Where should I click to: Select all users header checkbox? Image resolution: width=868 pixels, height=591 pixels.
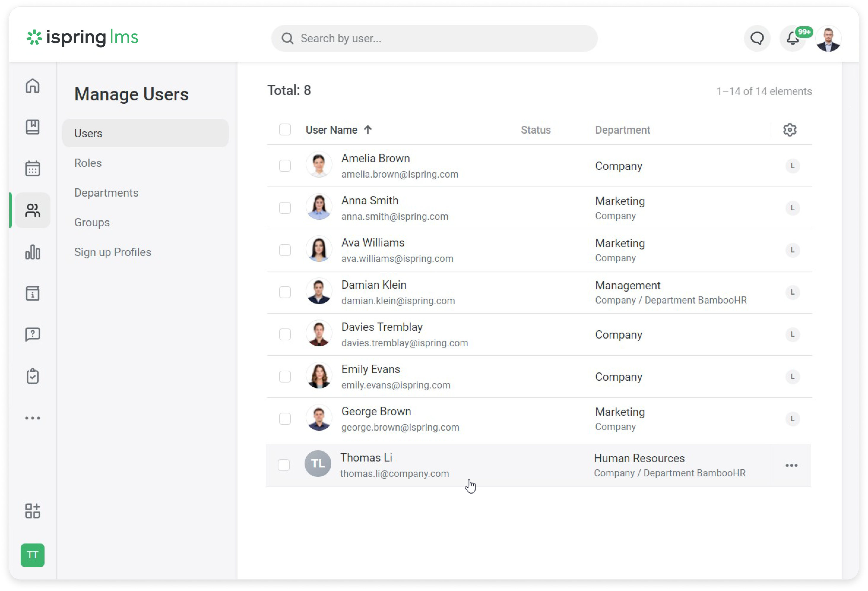coord(285,129)
